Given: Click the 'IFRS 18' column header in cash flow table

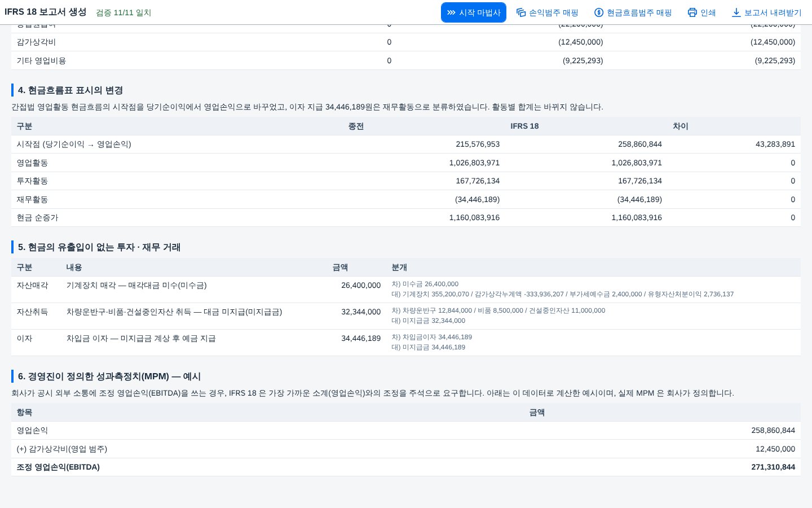Looking at the screenshot, I should [524, 126].
